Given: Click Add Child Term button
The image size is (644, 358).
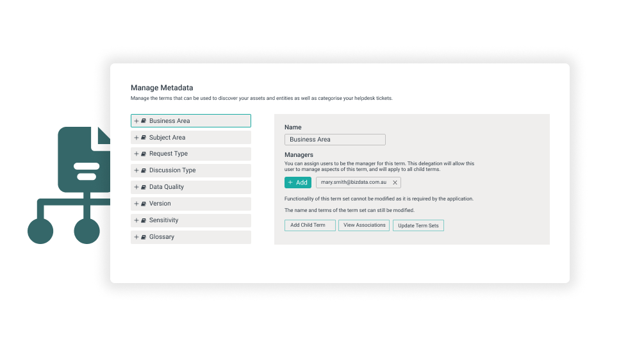Looking at the screenshot, I should [x=310, y=225].
